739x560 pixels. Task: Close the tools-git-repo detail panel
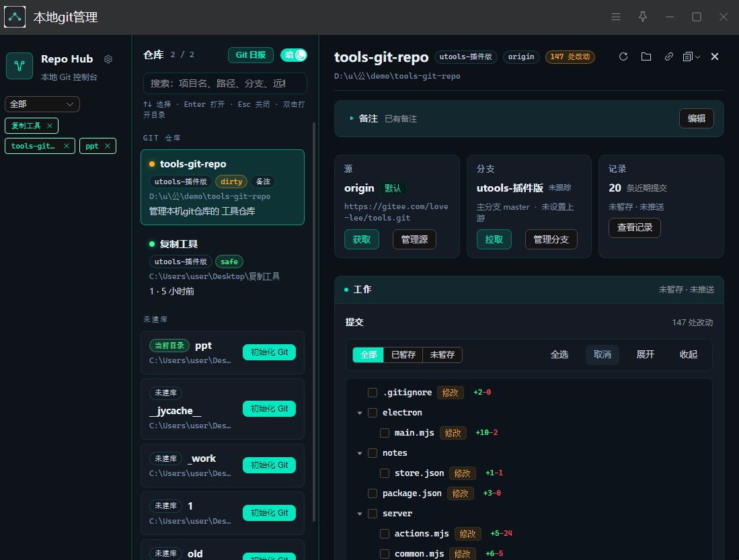pyautogui.click(x=715, y=56)
